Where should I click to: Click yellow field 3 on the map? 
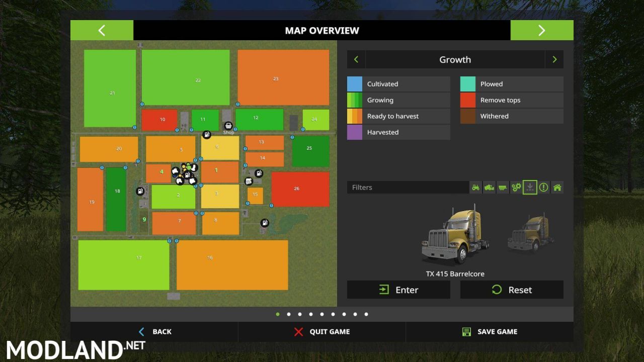click(x=220, y=197)
